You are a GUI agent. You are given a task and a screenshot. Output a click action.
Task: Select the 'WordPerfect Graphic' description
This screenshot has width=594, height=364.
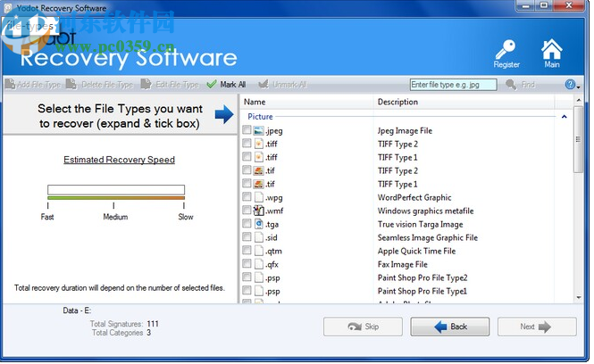414,197
